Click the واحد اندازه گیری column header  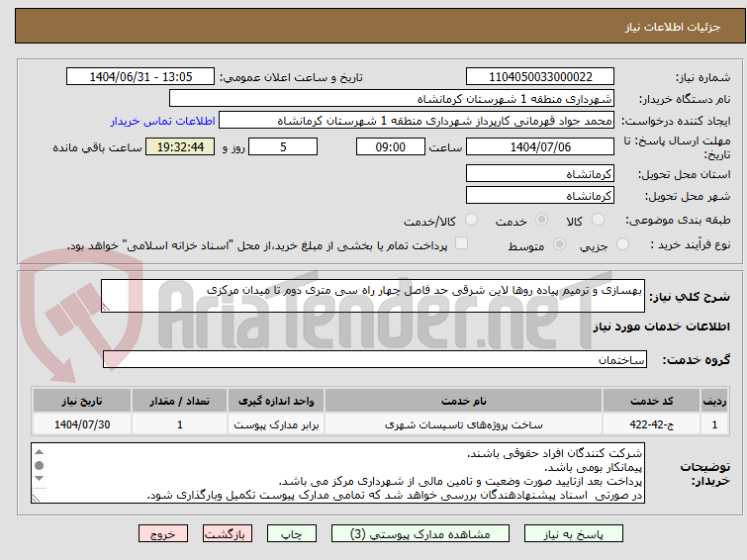pyautogui.click(x=276, y=401)
